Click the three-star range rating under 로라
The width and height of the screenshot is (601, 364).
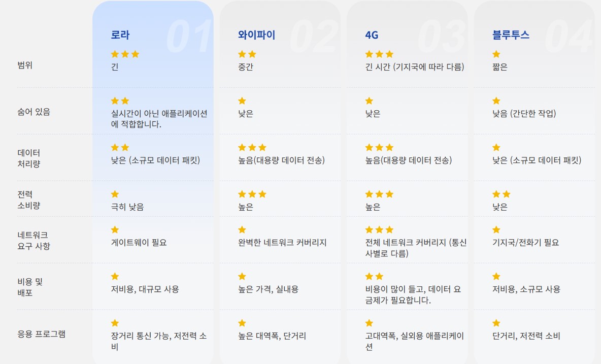click(125, 54)
